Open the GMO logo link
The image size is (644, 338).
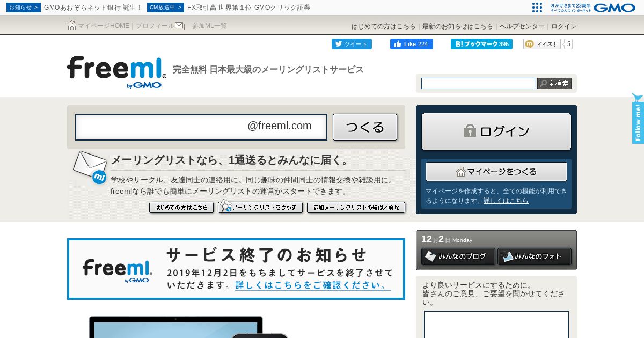tap(614, 8)
